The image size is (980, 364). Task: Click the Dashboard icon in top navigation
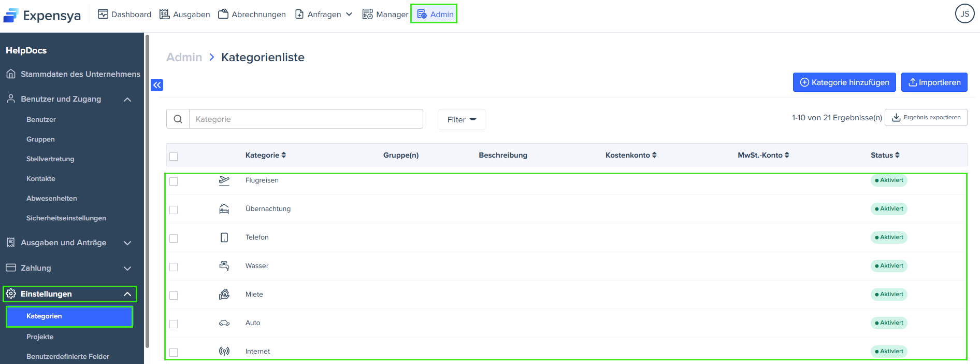click(103, 14)
